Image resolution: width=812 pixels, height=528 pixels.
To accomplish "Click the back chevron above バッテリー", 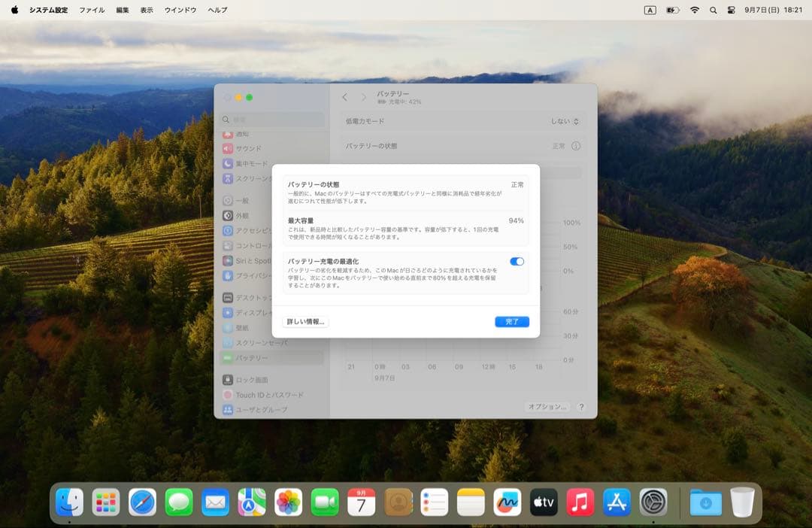I will (x=345, y=97).
